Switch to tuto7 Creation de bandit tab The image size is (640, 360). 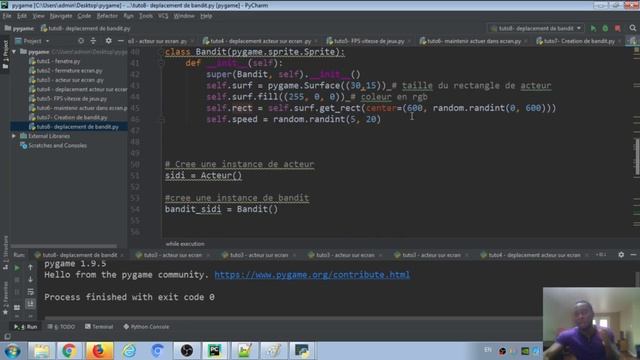point(579,41)
